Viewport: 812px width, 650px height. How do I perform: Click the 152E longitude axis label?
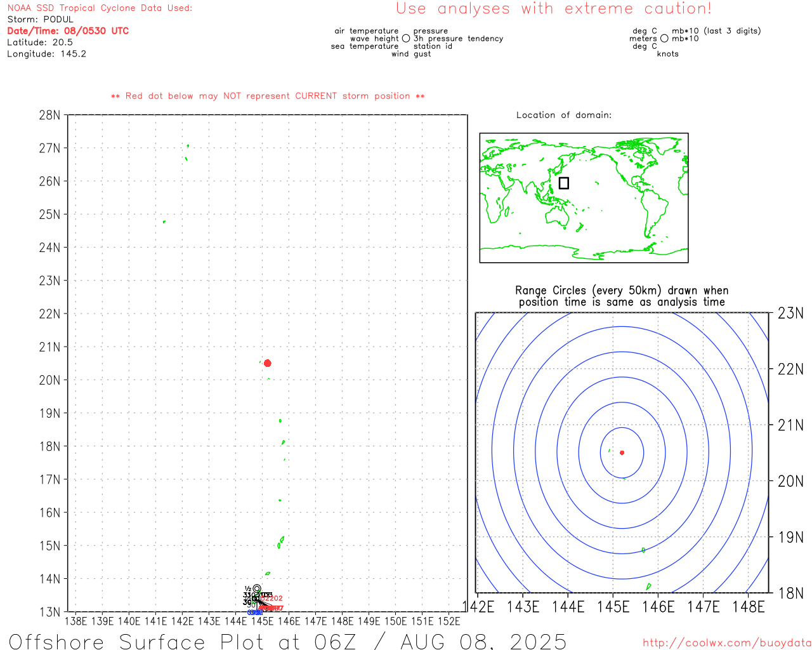click(449, 621)
